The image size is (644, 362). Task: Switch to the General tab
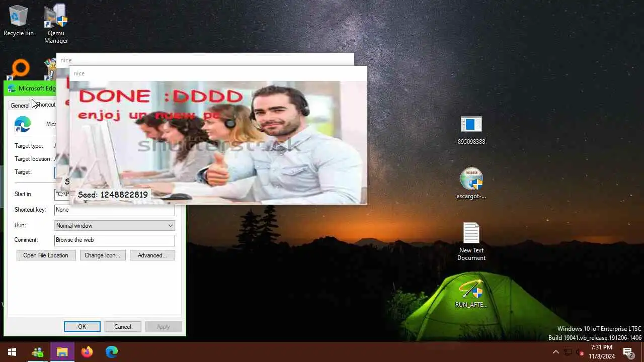click(20, 105)
